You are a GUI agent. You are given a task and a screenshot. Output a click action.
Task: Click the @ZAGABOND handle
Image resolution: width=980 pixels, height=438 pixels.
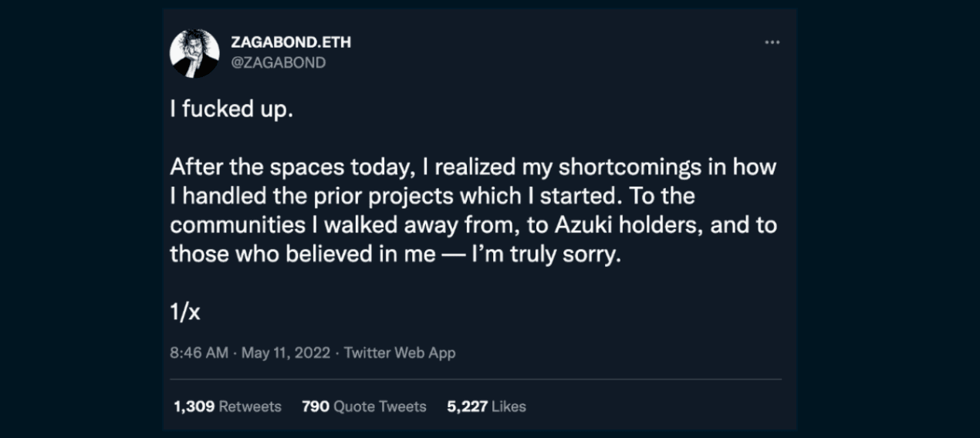278,63
